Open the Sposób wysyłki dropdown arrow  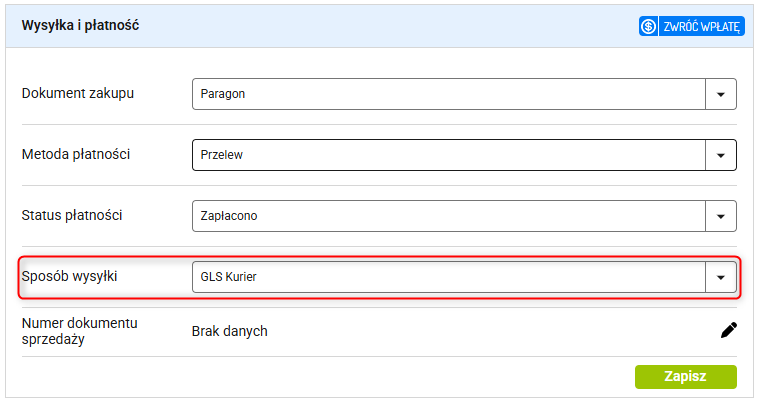pos(721,277)
